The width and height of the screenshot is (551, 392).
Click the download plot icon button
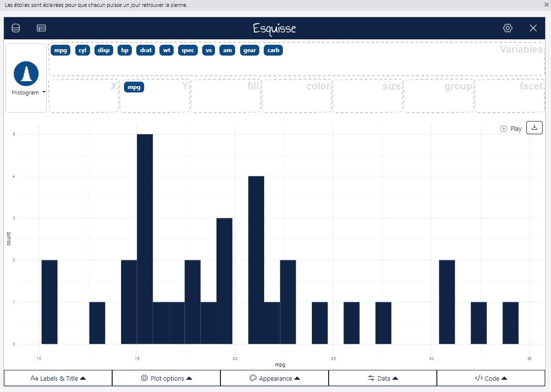tap(534, 127)
